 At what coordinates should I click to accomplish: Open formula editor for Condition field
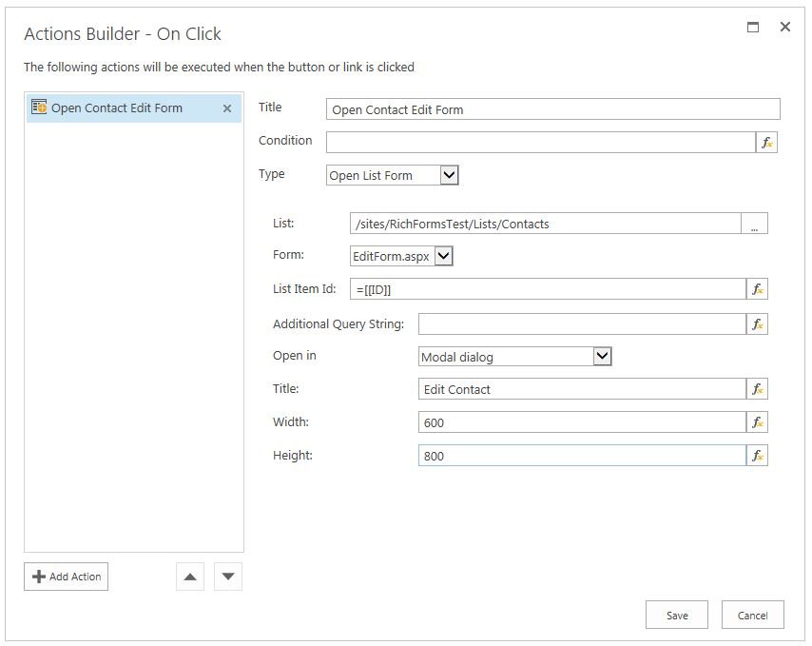[x=766, y=143]
